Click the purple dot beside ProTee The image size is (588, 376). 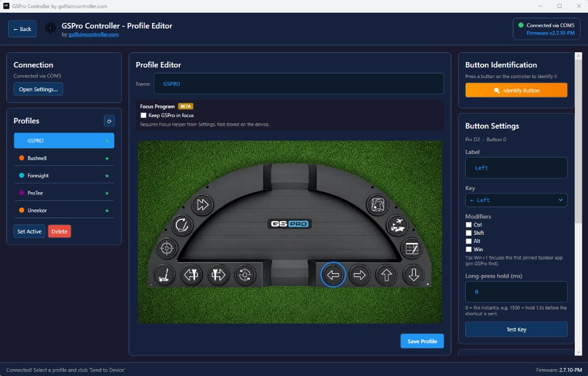click(21, 193)
